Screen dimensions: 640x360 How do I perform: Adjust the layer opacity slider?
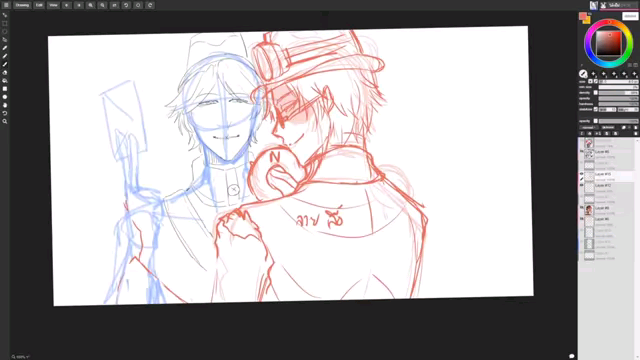(618, 121)
